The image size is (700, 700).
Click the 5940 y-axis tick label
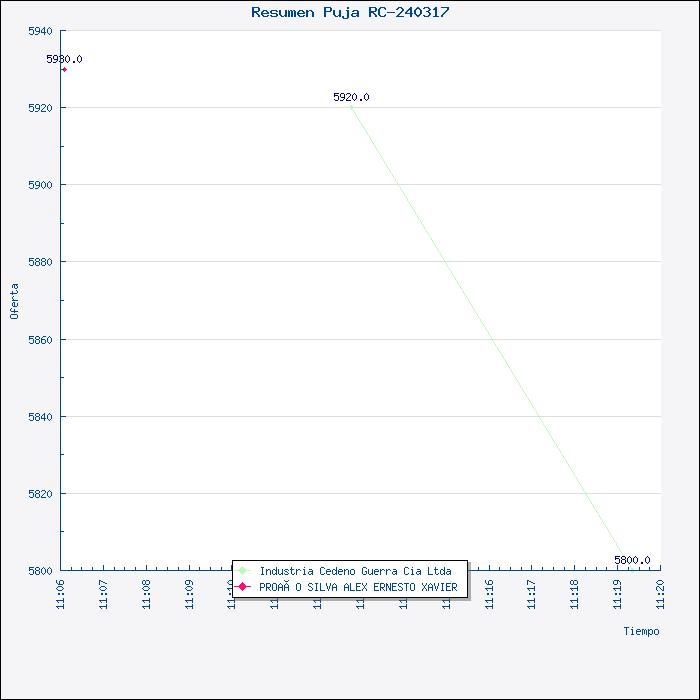pos(40,31)
